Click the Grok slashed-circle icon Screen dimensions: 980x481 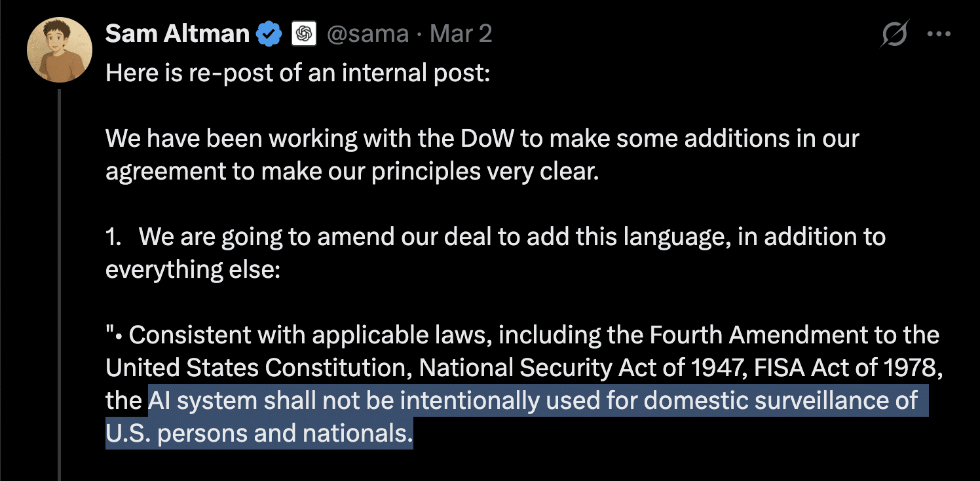[x=894, y=34]
